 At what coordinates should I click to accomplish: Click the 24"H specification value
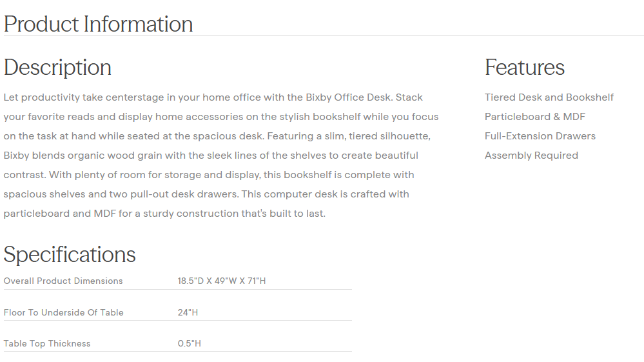pos(188,312)
